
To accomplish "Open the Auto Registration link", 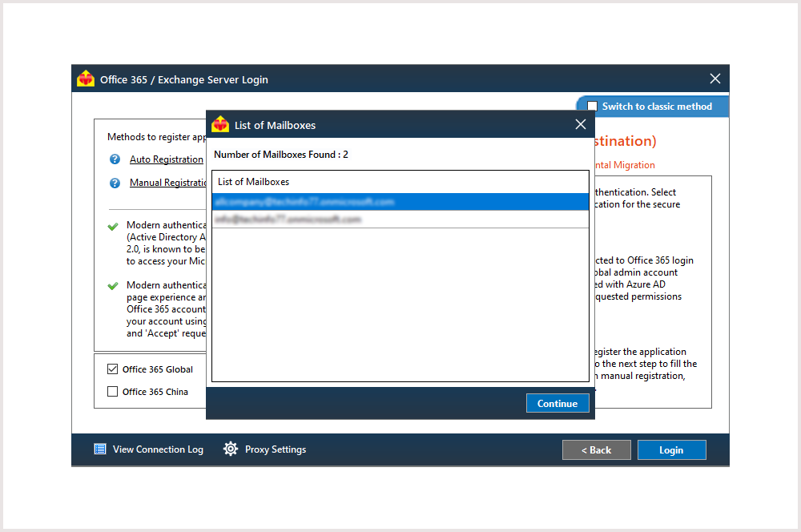I will coord(166,159).
